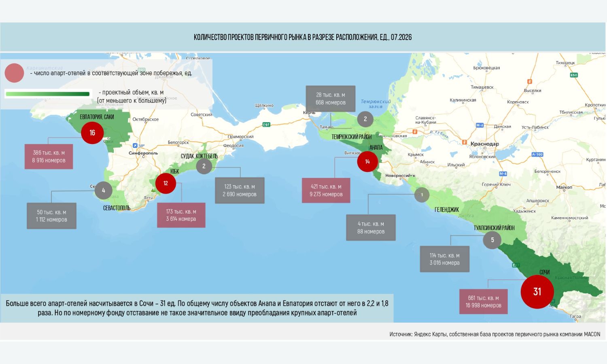Click the label 'ТЕМРЮКСКИЙ РАЙОН'
The height and width of the screenshot is (364, 607).
(x=352, y=137)
